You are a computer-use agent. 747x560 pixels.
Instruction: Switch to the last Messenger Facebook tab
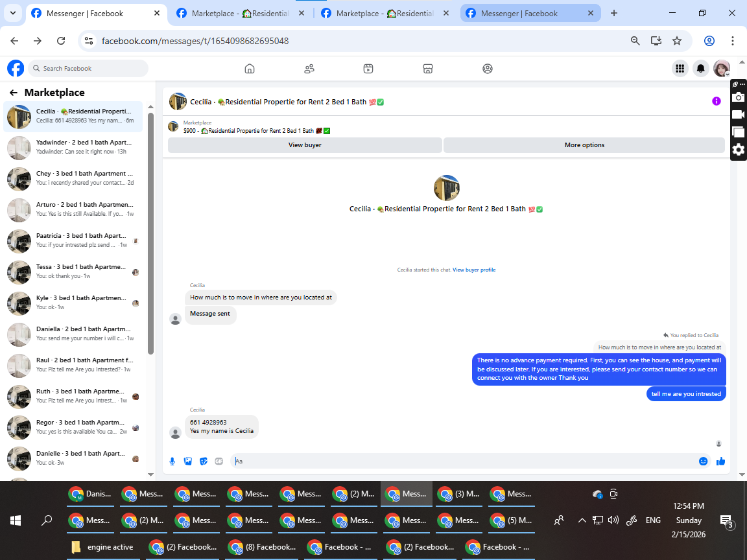530,14
